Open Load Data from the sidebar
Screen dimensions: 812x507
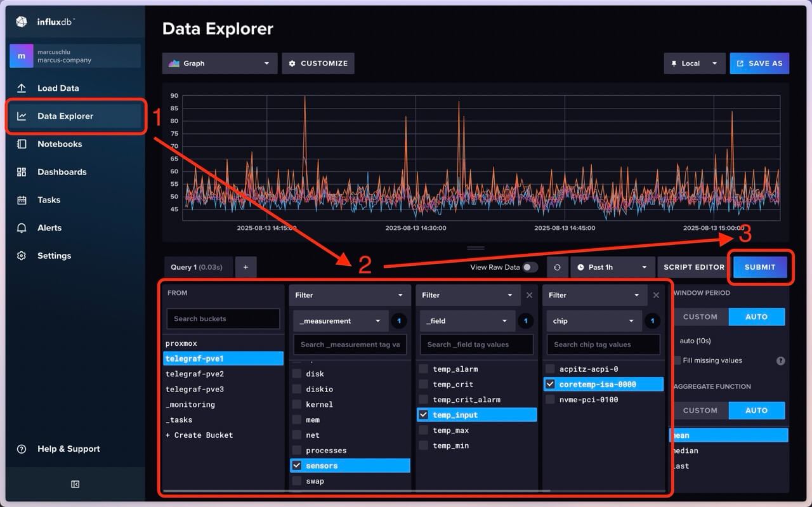58,88
